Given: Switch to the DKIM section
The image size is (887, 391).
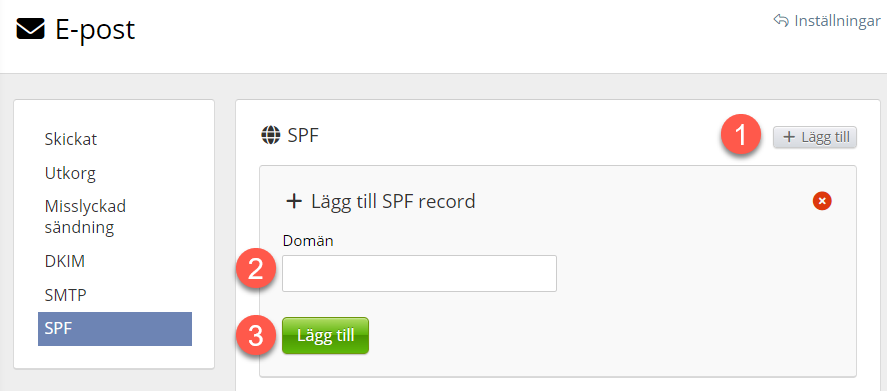Looking at the screenshot, I should coord(65,261).
